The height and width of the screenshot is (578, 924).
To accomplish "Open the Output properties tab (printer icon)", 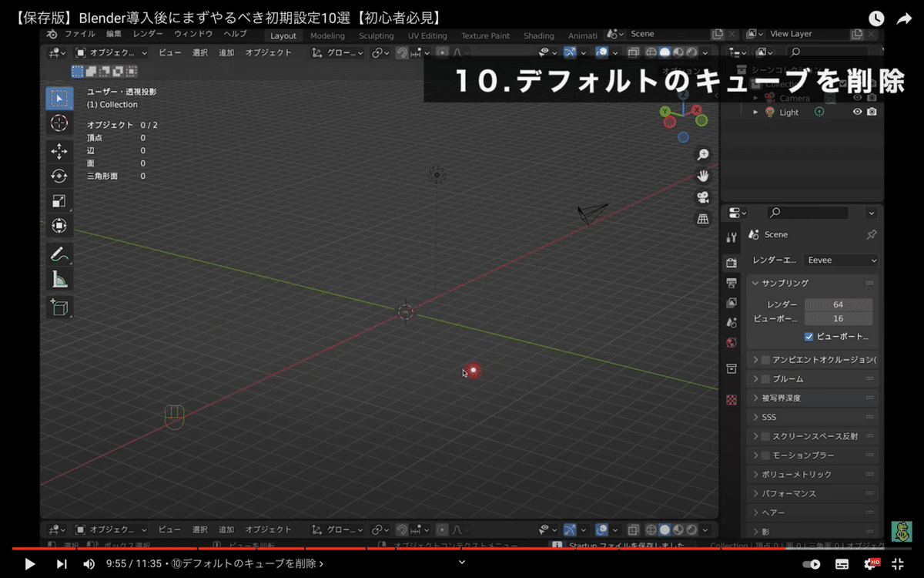I will click(x=731, y=283).
